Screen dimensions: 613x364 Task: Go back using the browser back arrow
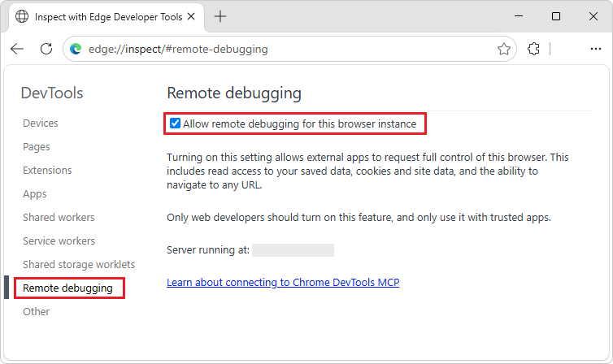tap(17, 49)
